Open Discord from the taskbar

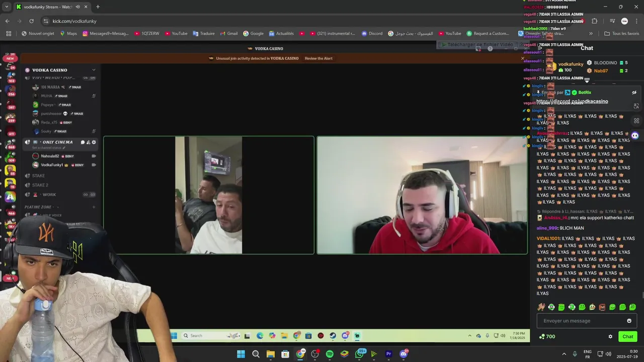[x=404, y=354]
